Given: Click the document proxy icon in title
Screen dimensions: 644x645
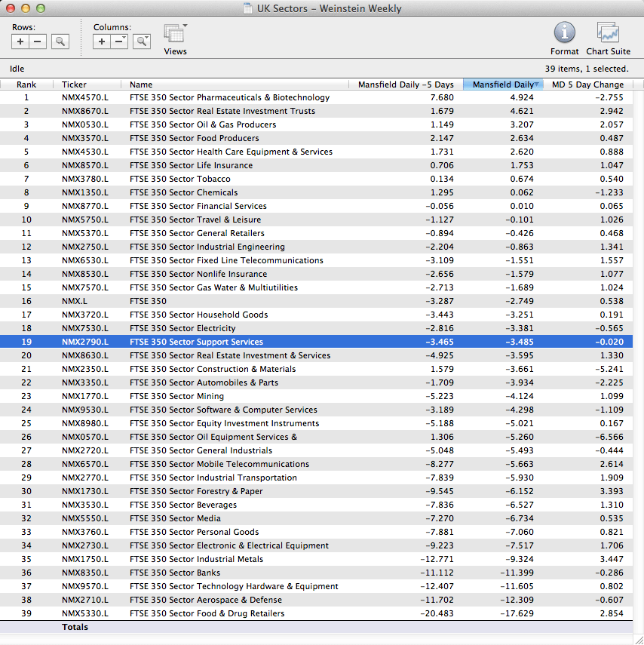Looking at the screenshot, I should click(x=248, y=8).
